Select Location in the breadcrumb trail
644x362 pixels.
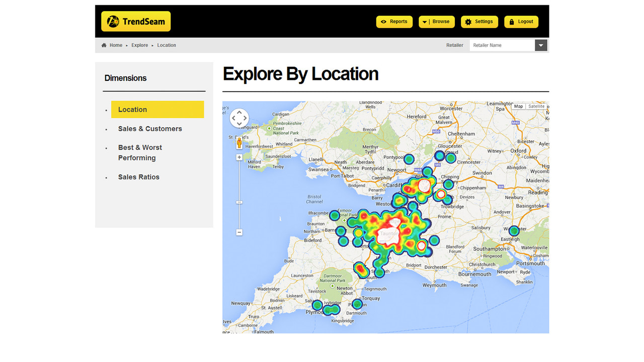tap(166, 45)
